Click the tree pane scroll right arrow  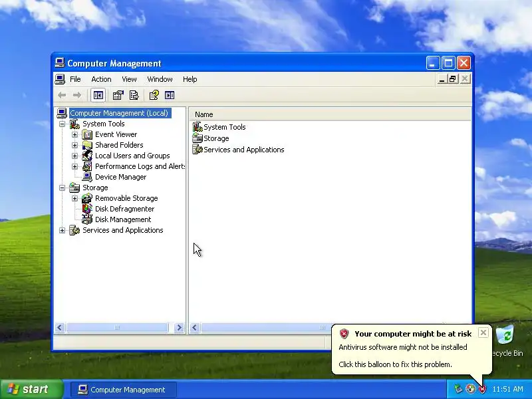pyautogui.click(x=179, y=328)
